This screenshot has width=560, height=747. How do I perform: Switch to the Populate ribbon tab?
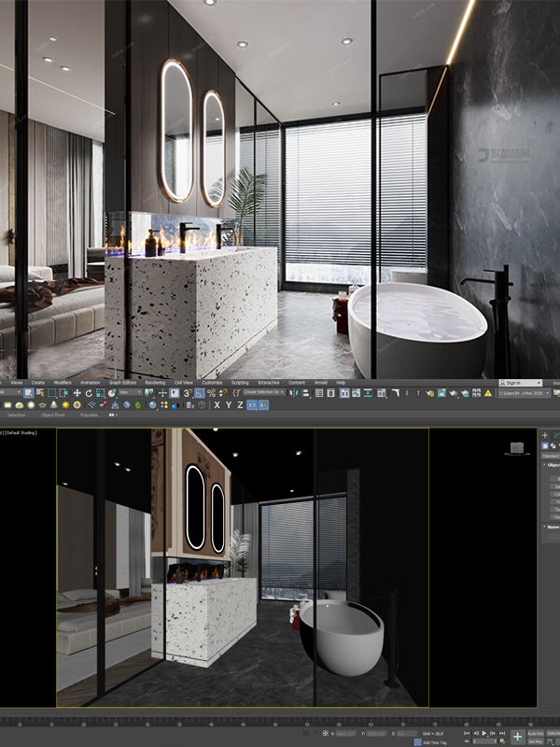89,415
